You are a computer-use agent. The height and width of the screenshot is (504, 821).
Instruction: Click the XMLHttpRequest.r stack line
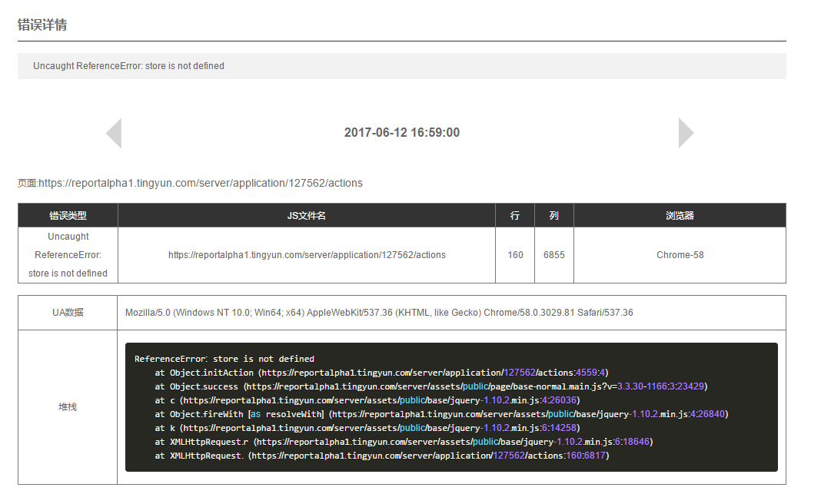[x=404, y=442]
